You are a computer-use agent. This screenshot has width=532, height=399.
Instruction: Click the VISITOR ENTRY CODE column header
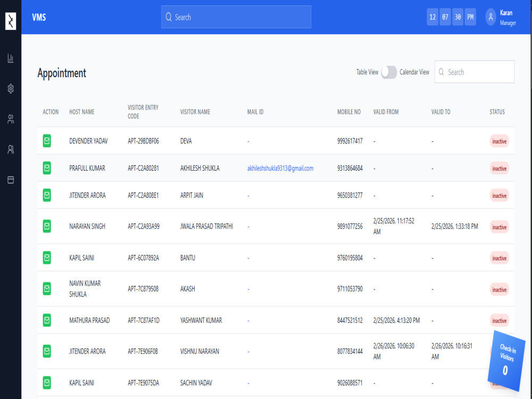pyautogui.click(x=143, y=112)
